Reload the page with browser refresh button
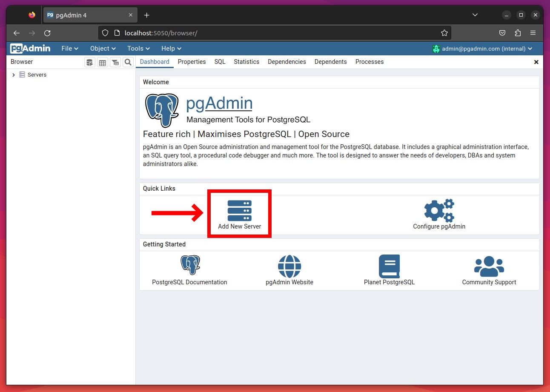The width and height of the screenshot is (550, 392). (x=47, y=33)
